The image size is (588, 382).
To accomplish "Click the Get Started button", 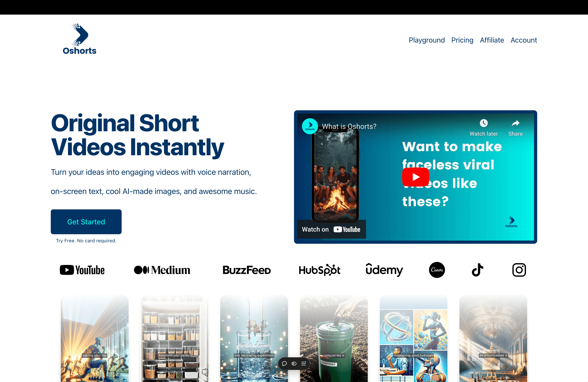I will coord(86,222).
